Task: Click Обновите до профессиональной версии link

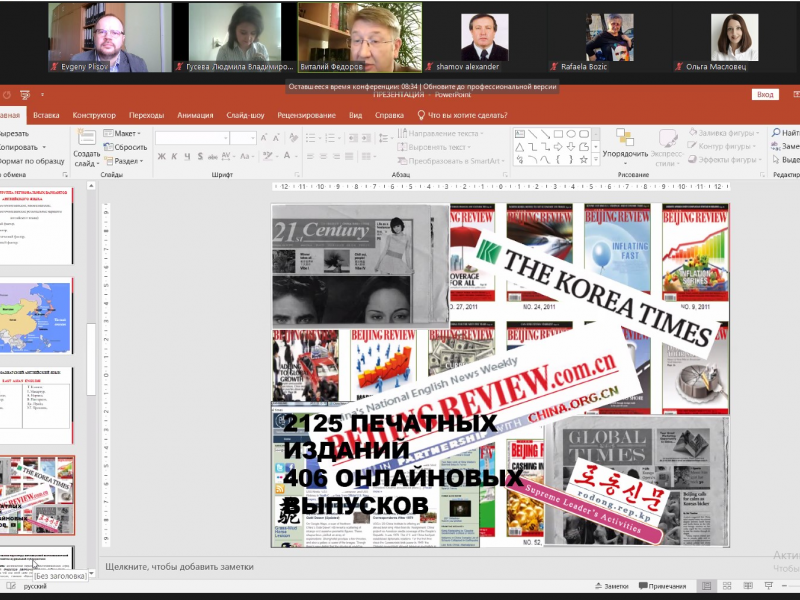Action: 491,87
